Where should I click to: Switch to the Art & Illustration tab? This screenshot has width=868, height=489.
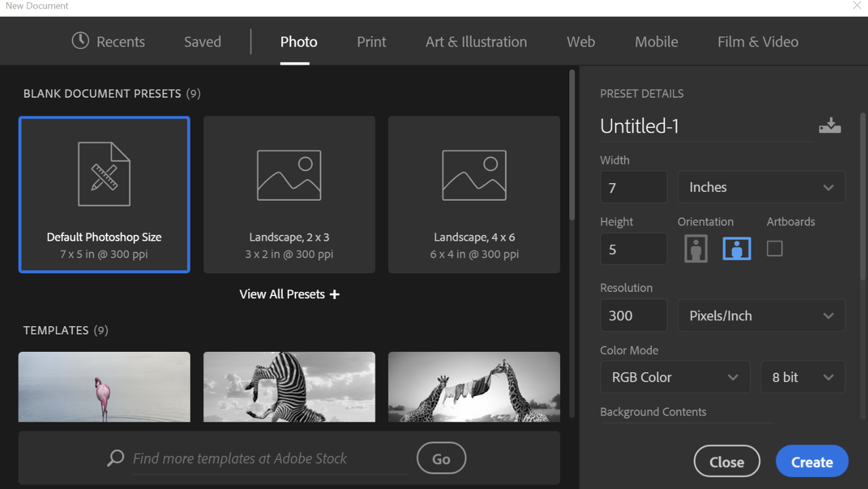coord(476,41)
